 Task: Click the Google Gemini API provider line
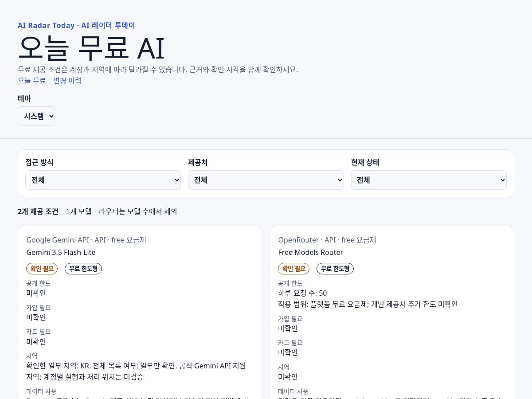[x=86, y=240]
